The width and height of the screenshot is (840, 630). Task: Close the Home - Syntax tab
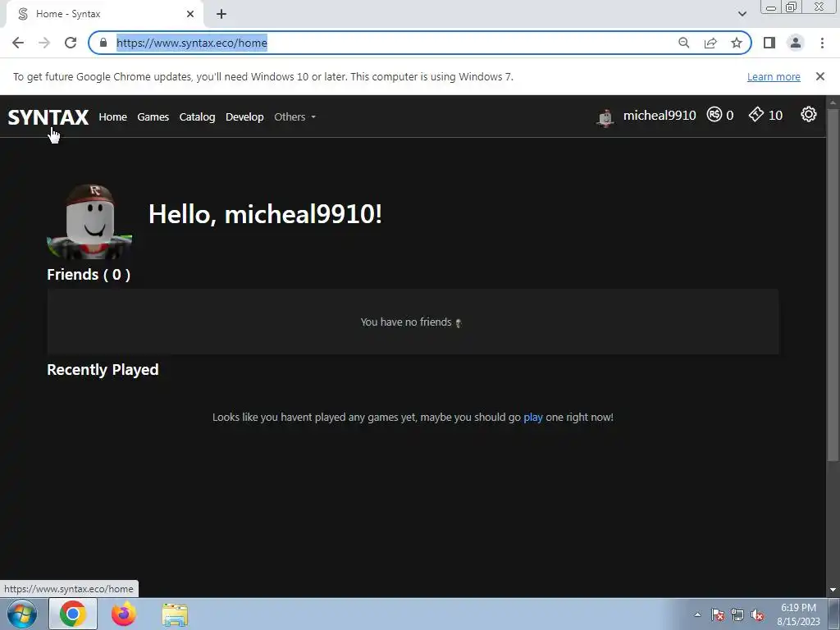tap(190, 14)
